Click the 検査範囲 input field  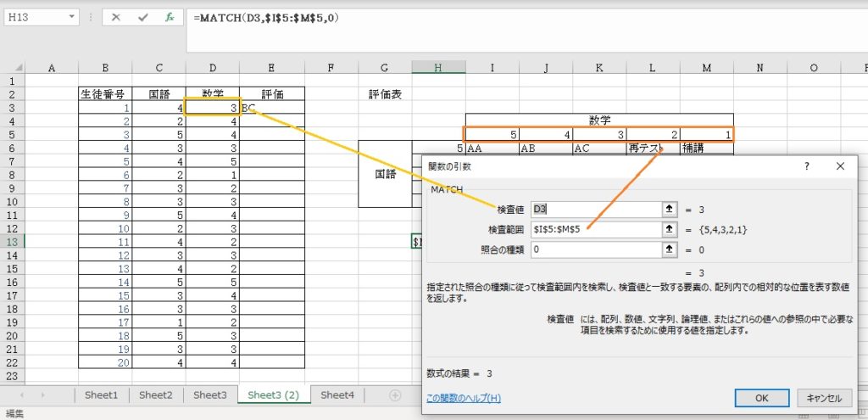594,229
